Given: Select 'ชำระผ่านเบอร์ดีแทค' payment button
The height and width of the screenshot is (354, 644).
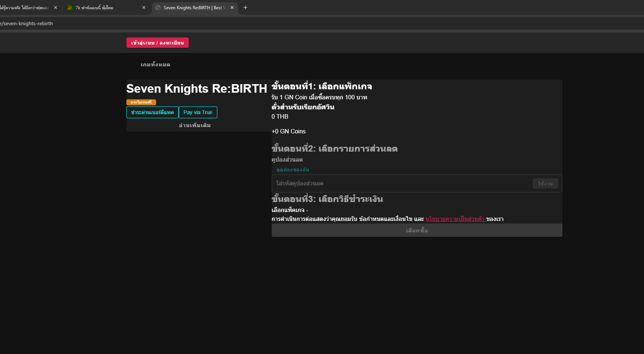Looking at the screenshot, I should tap(152, 112).
